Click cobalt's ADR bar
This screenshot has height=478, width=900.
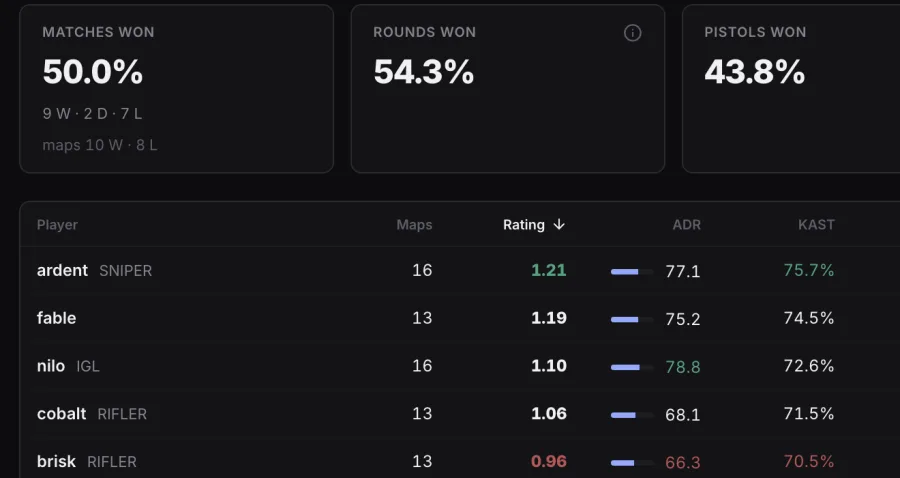click(632, 415)
